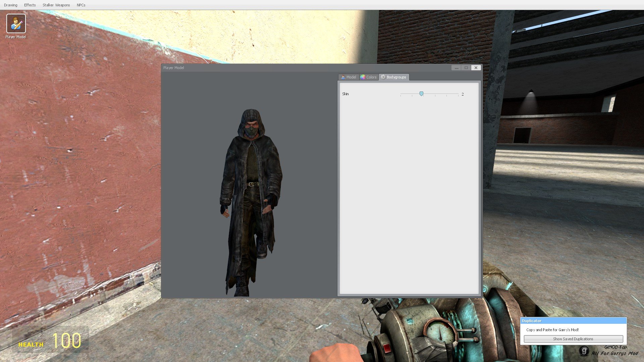Click the HEALTH 100 HUD indicator
Viewport: 644px width, 362px height.
point(50,340)
